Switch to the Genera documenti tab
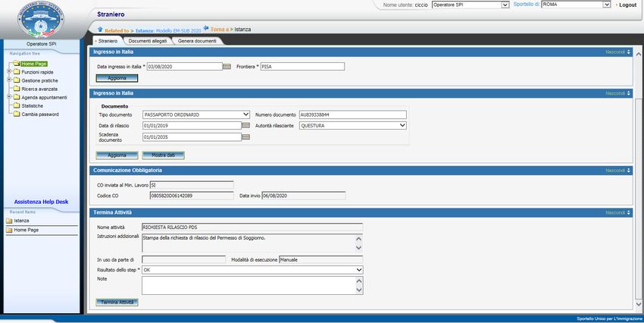 pyautogui.click(x=197, y=40)
